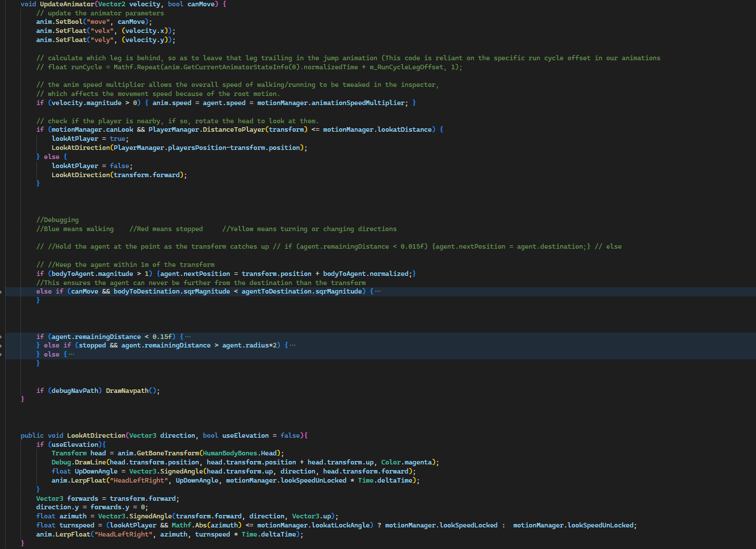Screen dimensions: 756x549
Task: Click the string literal "move"
Action: pyautogui.click(x=98, y=22)
